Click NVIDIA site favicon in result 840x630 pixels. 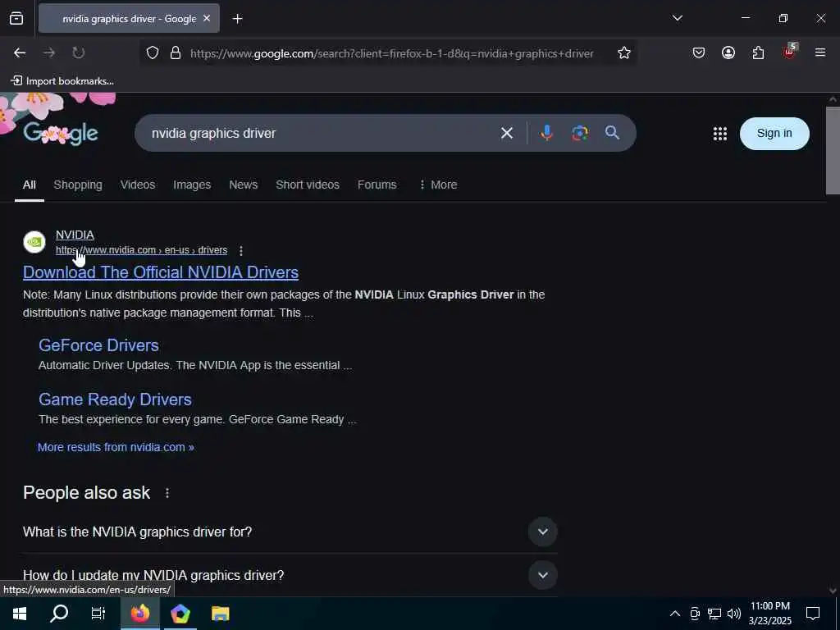pos(34,242)
